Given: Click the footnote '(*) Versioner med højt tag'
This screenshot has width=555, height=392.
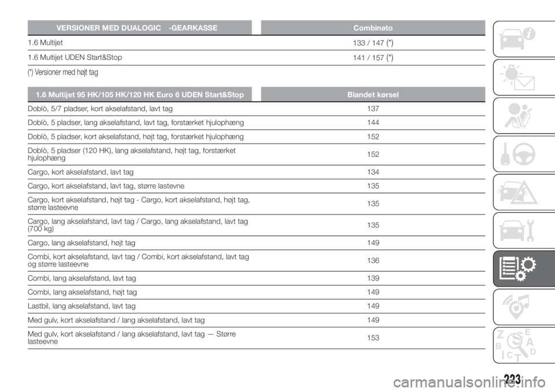Looking at the screenshot, I should coord(63,72).
